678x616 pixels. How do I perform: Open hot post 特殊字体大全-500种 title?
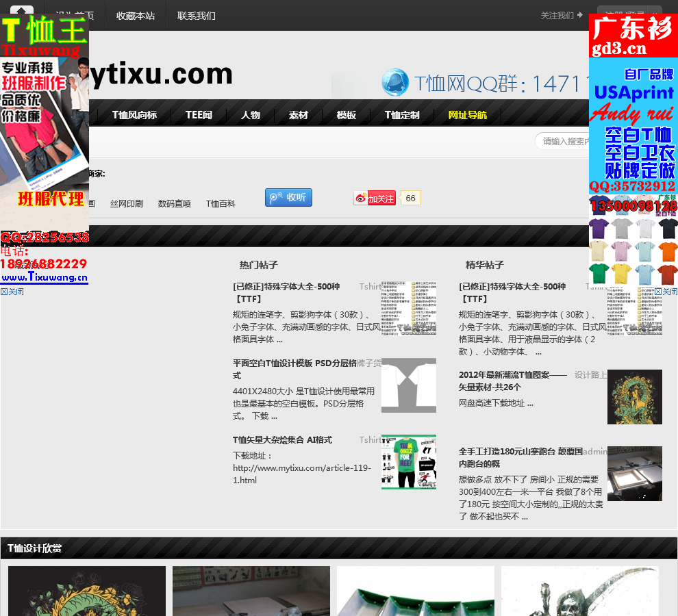(x=286, y=293)
